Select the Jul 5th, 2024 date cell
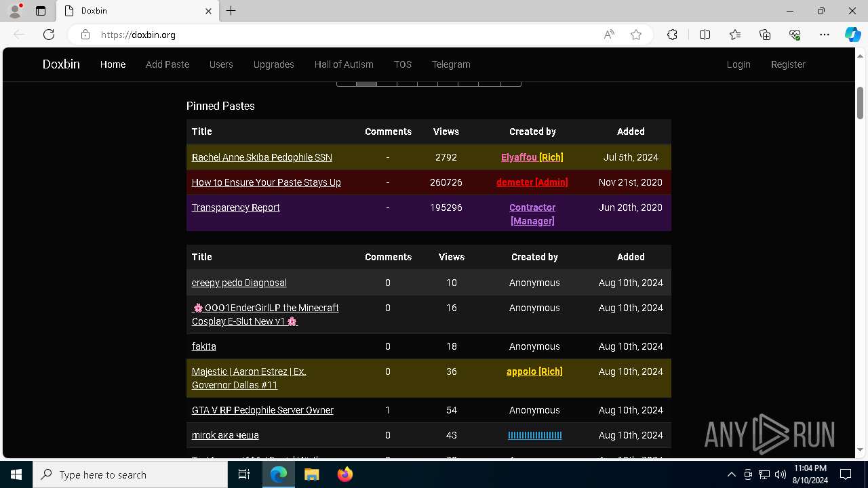The width and height of the screenshot is (868, 488). click(631, 157)
